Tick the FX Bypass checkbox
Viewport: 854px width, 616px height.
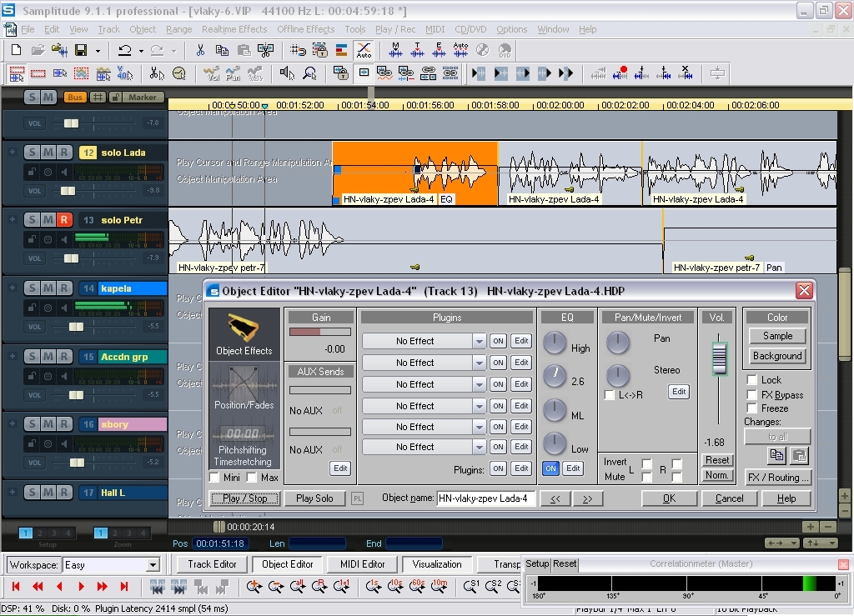click(x=752, y=394)
